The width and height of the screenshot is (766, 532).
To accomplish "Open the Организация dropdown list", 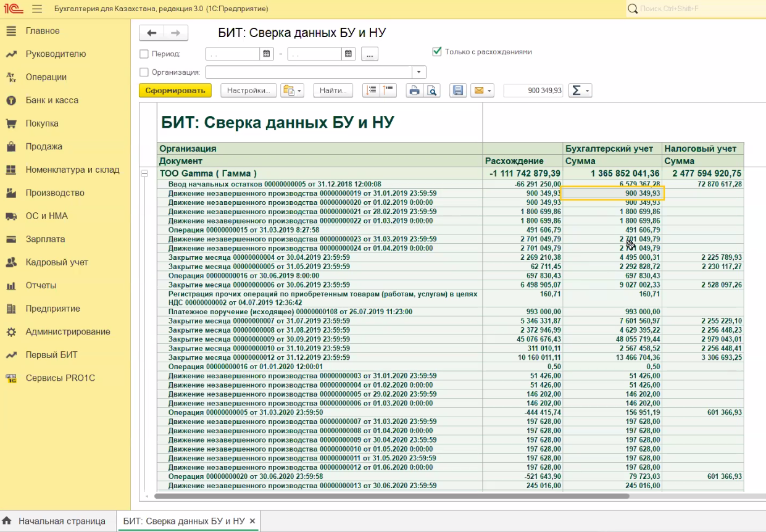I will point(420,72).
